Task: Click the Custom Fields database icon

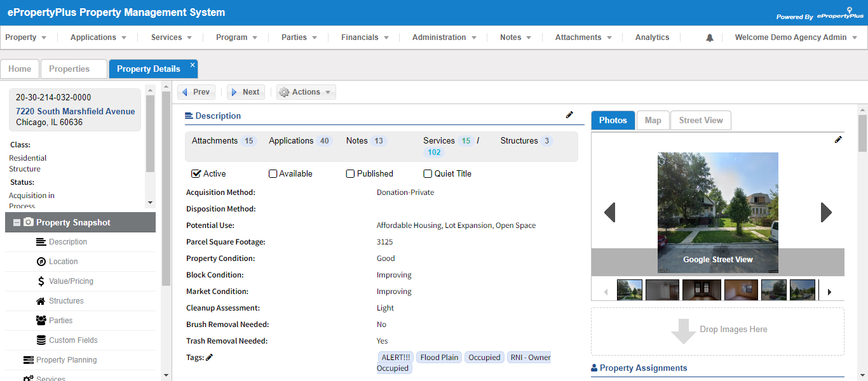Action: pos(41,340)
